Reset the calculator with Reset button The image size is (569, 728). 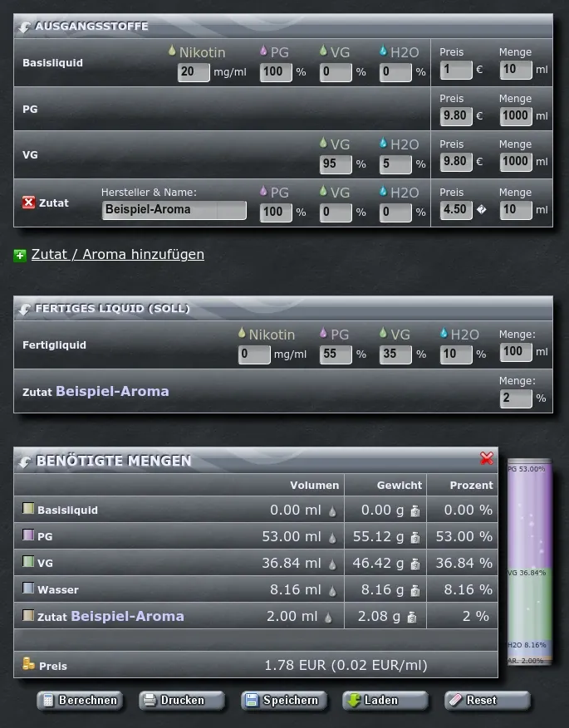click(x=486, y=701)
